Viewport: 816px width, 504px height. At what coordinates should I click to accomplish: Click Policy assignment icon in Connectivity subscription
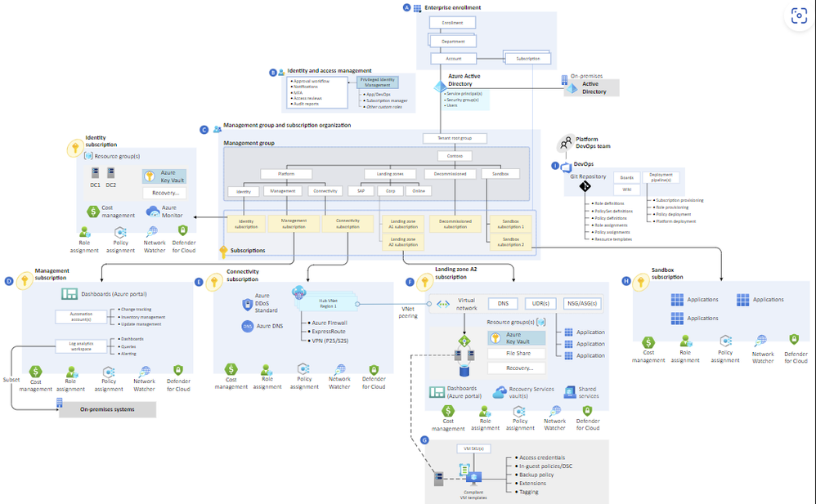[303, 370]
